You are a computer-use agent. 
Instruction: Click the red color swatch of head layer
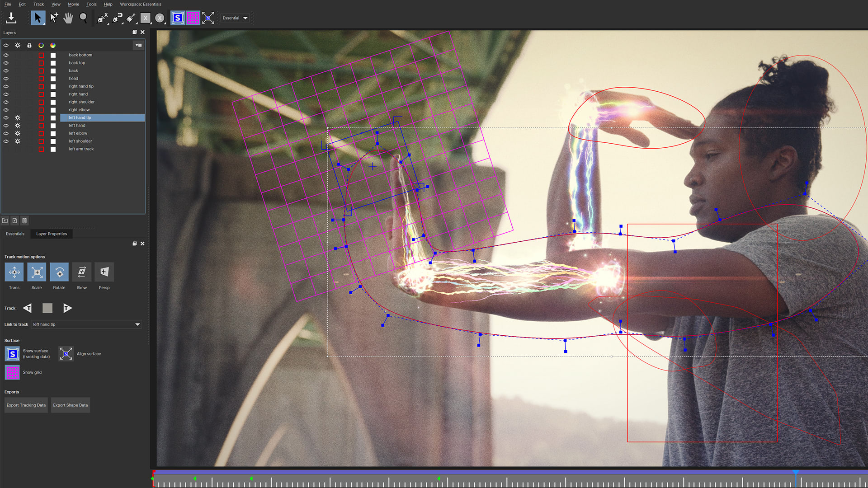point(41,79)
